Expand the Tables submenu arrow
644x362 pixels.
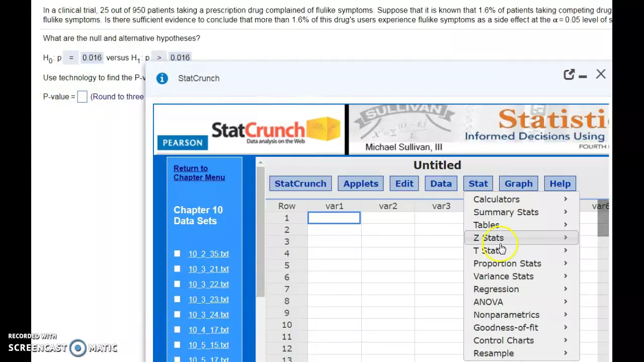click(x=566, y=225)
